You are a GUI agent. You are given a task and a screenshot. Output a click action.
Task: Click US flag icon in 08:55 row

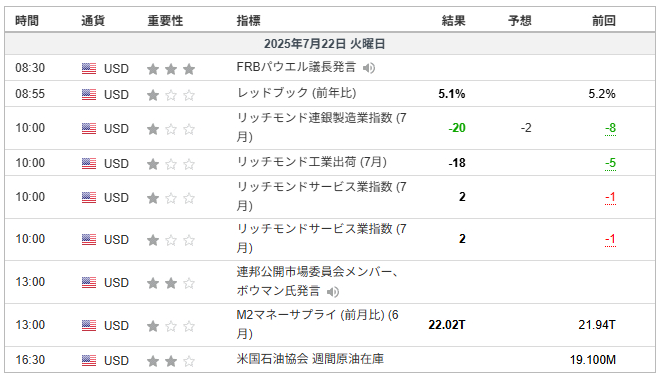[89, 94]
